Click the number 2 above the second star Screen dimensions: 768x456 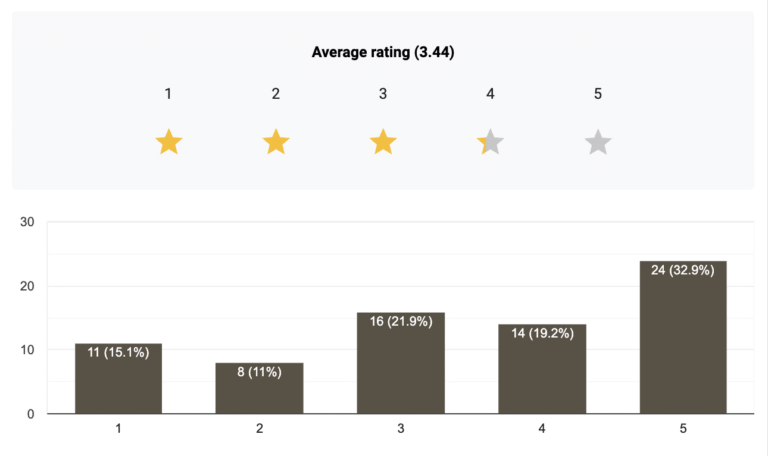(x=276, y=94)
